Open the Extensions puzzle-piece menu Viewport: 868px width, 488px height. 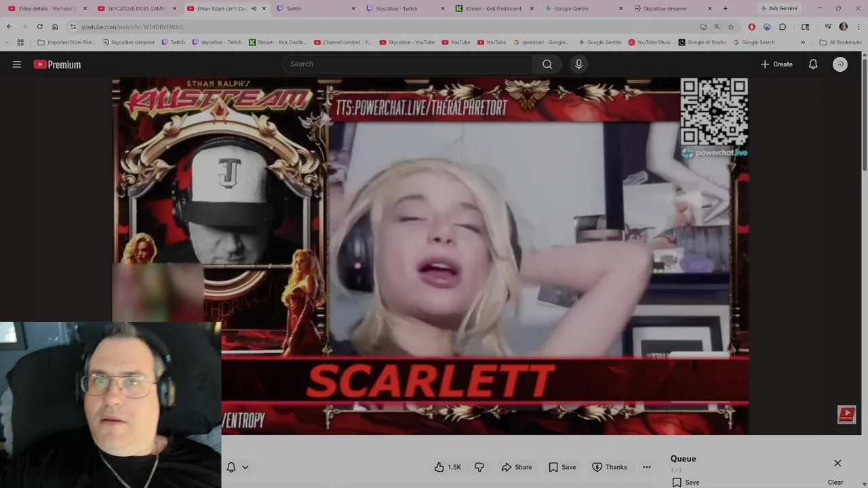click(x=783, y=26)
